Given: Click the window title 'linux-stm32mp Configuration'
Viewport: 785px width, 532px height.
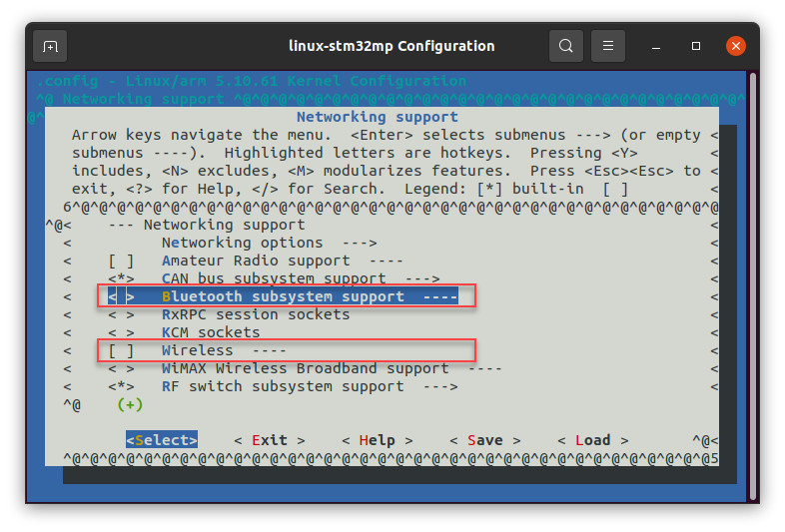Looking at the screenshot, I should 392,46.
